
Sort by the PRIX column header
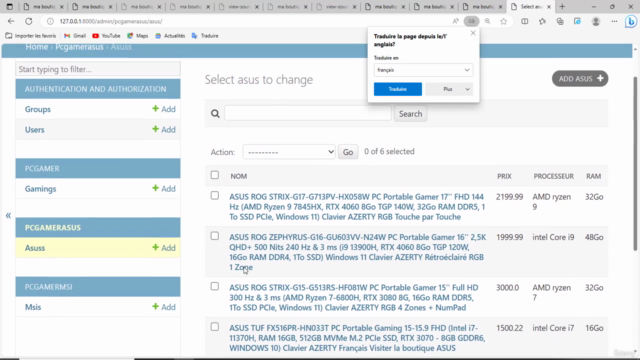click(x=504, y=176)
